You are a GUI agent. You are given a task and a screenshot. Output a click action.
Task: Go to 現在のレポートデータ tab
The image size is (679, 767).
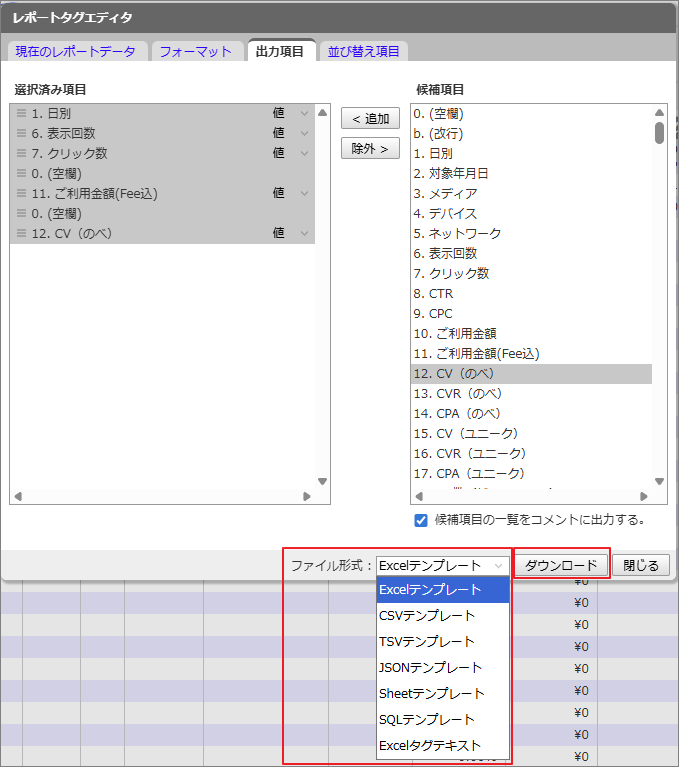pyautogui.click(x=76, y=51)
